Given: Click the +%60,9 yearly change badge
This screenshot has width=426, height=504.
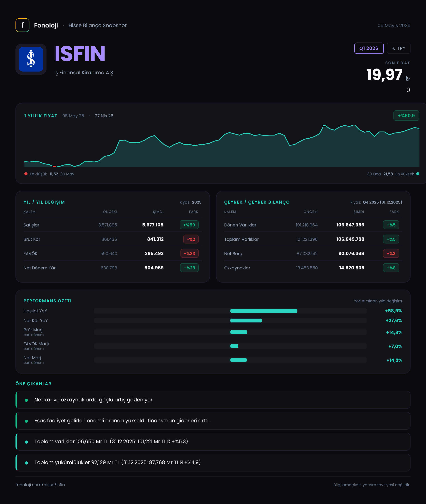Looking at the screenshot, I should pyautogui.click(x=406, y=116).
